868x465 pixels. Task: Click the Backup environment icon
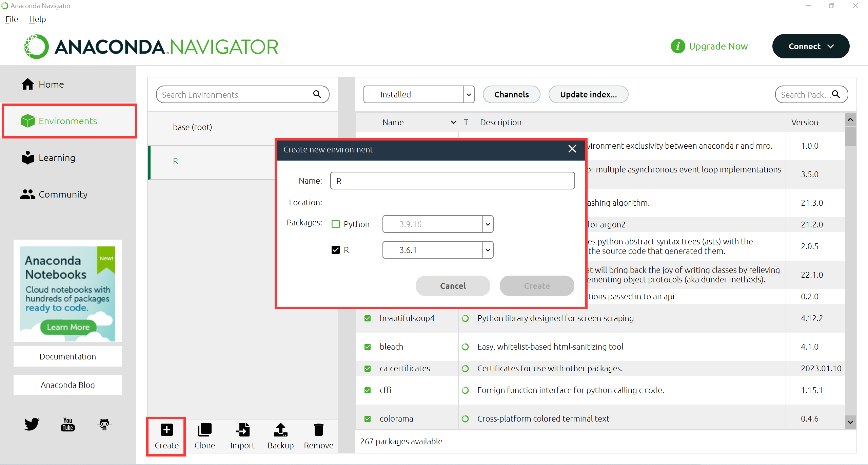[x=280, y=430]
